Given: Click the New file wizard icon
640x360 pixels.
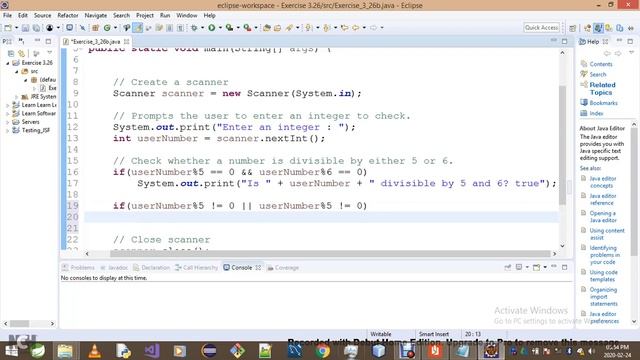Looking at the screenshot, I should 8,28.
